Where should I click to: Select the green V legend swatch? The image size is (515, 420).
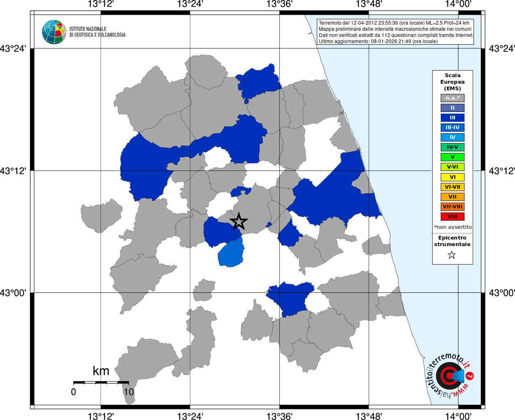[x=453, y=157]
